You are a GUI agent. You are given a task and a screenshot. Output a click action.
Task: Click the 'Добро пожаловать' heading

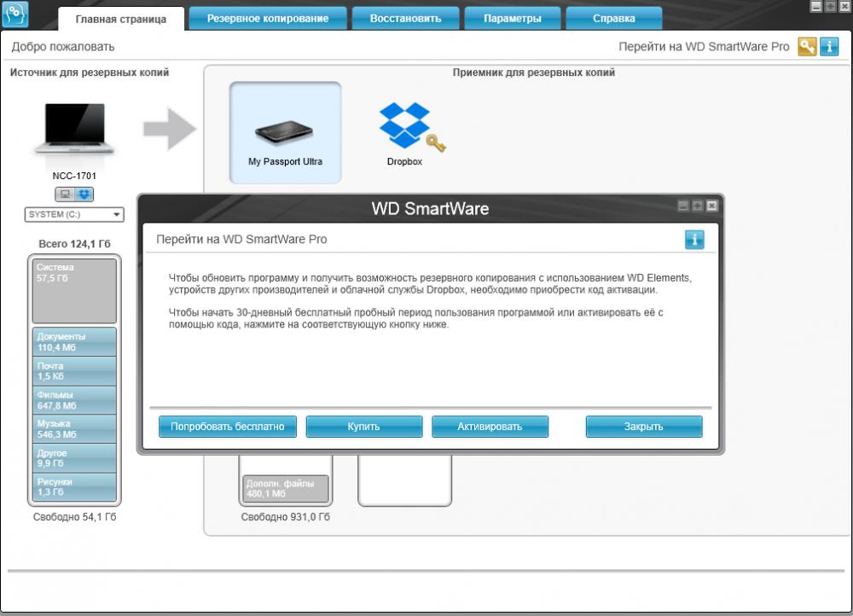pos(63,47)
